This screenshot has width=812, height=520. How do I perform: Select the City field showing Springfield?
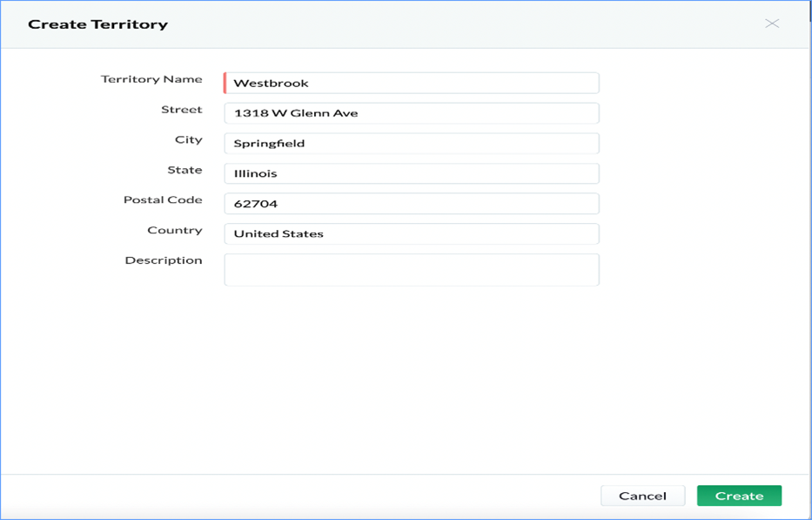(x=411, y=144)
